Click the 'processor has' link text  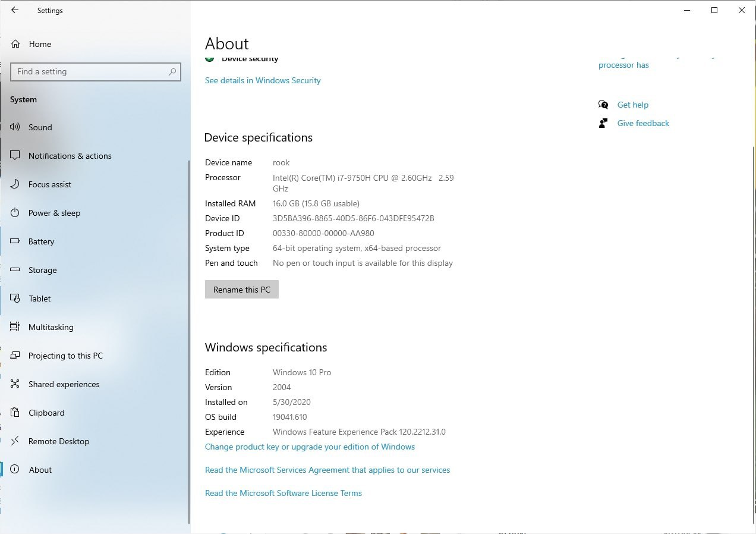(x=623, y=65)
